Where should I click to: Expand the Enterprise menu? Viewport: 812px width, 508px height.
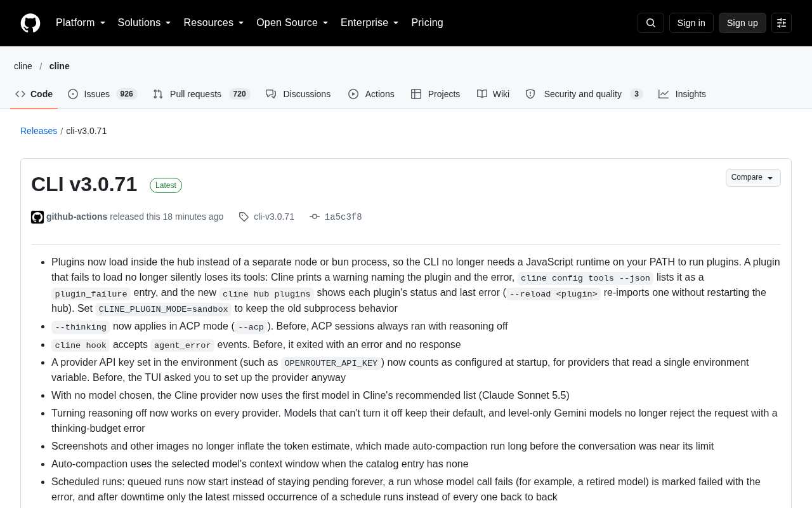(370, 23)
